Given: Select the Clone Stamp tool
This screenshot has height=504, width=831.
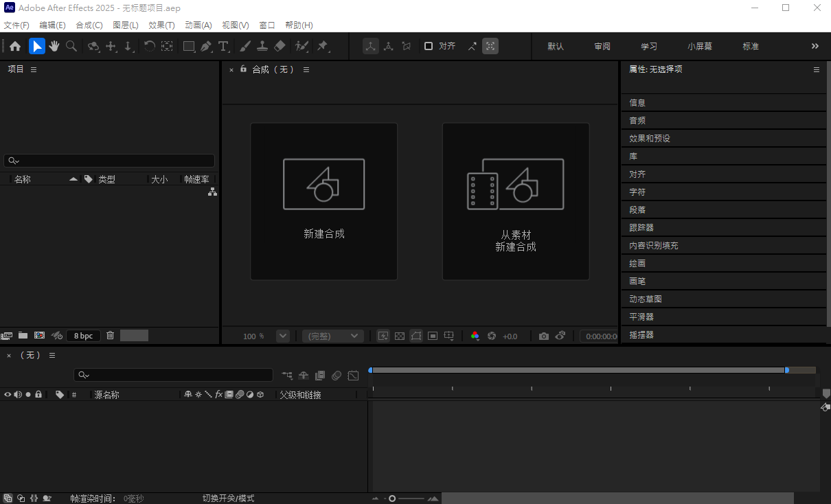Looking at the screenshot, I should [x=262, y=46].
